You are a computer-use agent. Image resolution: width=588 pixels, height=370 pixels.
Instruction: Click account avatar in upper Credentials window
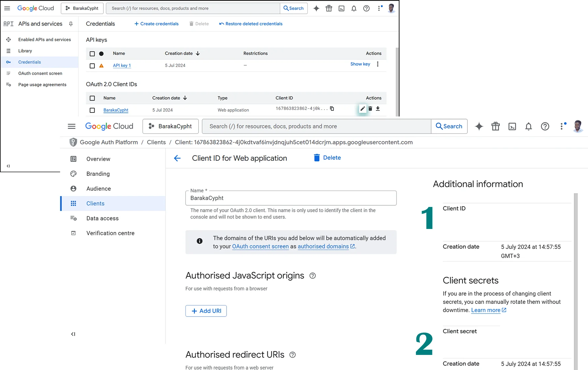tap(391, 8)
